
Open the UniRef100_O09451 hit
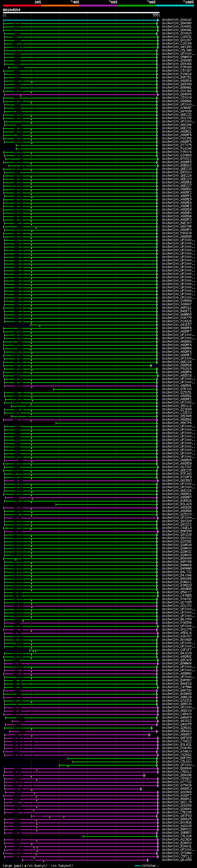coord(177,26)
